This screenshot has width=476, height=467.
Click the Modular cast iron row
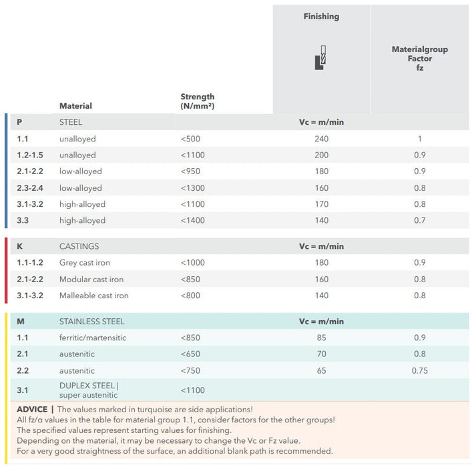[x=91, y=280]
